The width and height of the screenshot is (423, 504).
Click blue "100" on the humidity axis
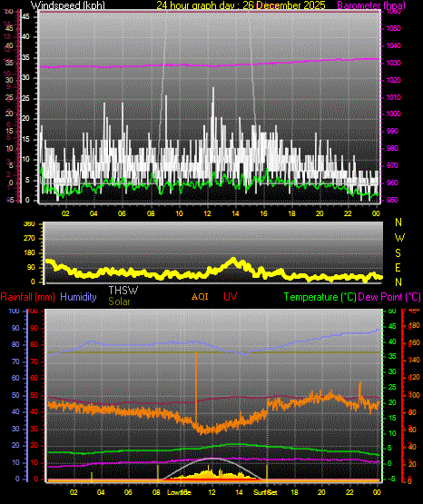[x=14, y=311]
